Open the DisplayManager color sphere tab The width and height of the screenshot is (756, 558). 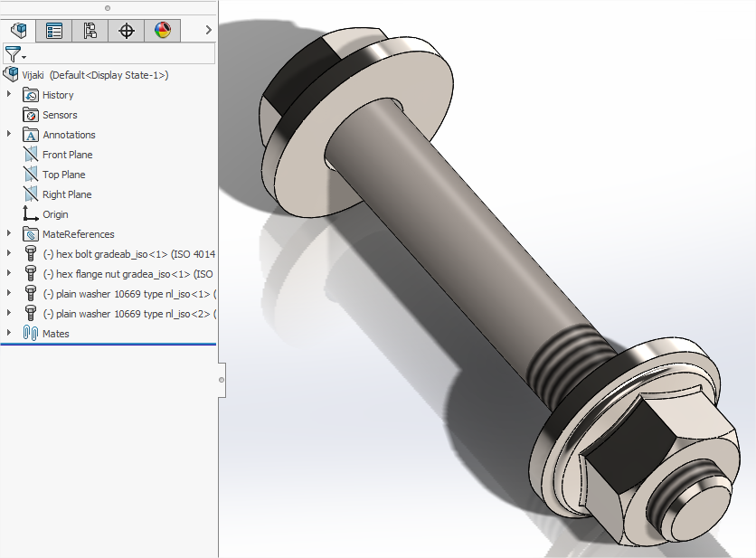[163, 31]
